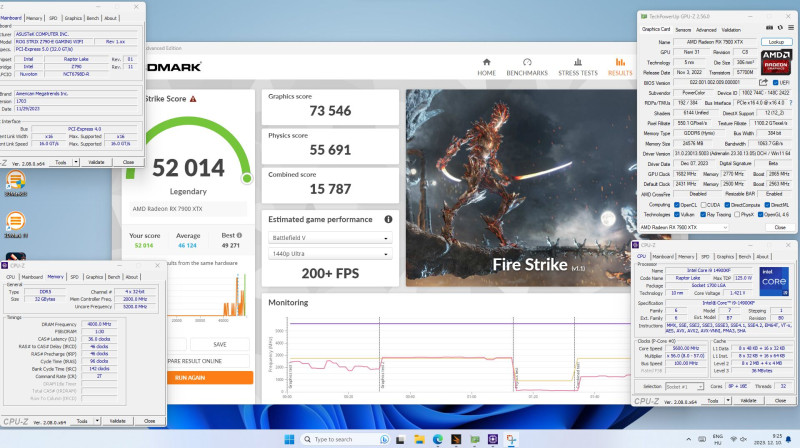This screenshot has height=448, width=800.
Task: Show hidden system tray icons
Action: [x=689, y=439]
